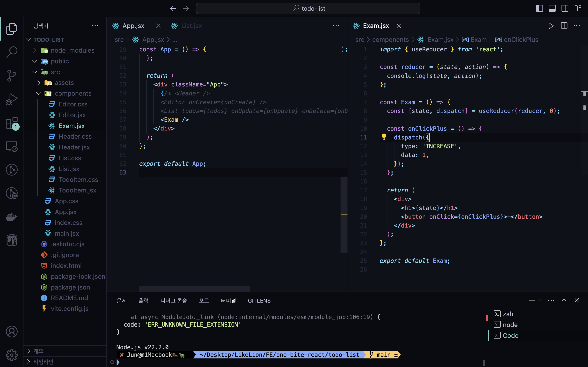Switch to the List.jsx editor tab
This screenshot has height=367, width=588.
pyautogui.click(x=191, y=26)
